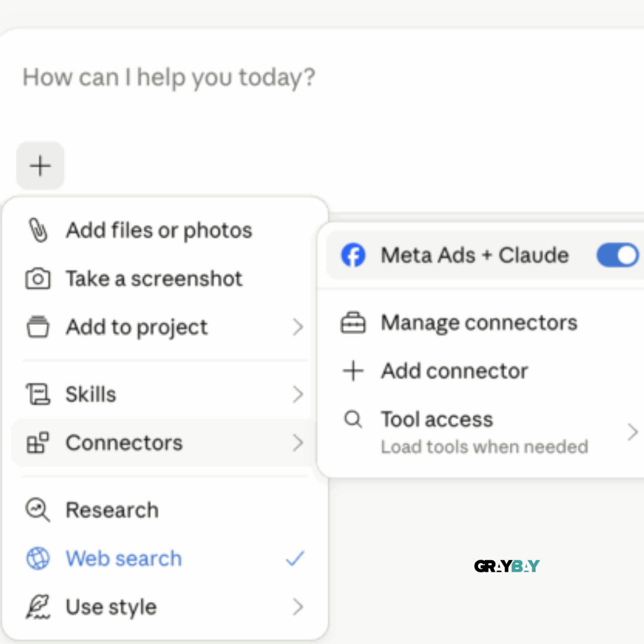Click the Tool access search icon
This screenshot has height=644, width=644.
click(x=353, y=419)
